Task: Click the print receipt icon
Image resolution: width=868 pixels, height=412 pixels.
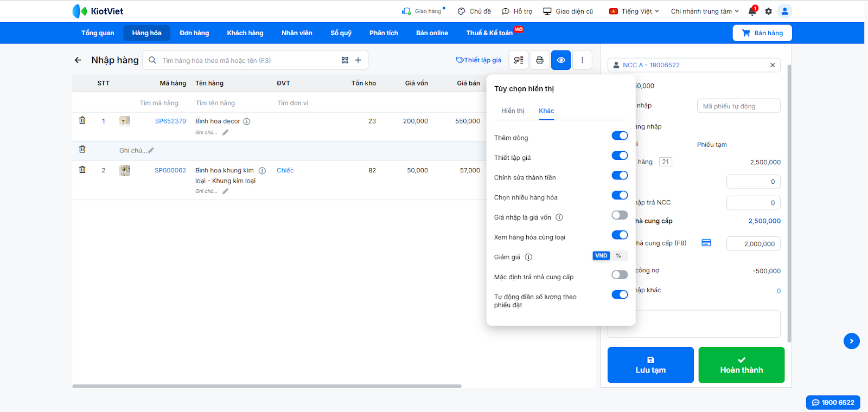Action: (x=540, y=60)
